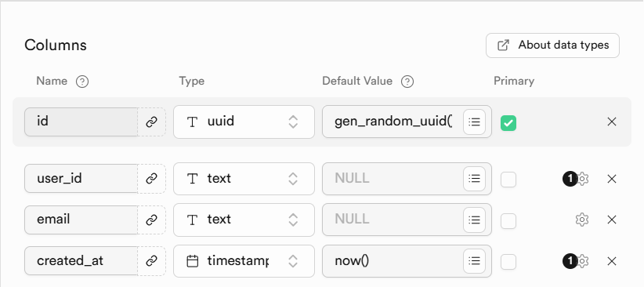
Task: Click the link icon beside email column
Action: pyautogui.click(x=151, y=220)
